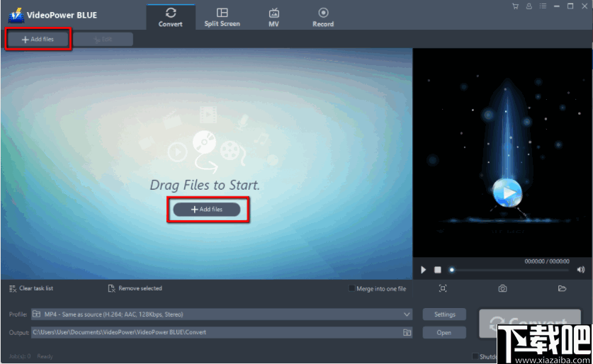Screen dimensions: 593x364
Task: Click the 00:00:00 / 00:00:00 time readout
Action: point(546,261)
